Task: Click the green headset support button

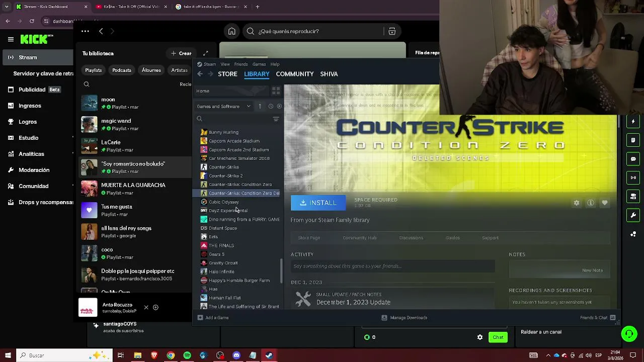Action: pyautogui.click(x=629, y=334)
